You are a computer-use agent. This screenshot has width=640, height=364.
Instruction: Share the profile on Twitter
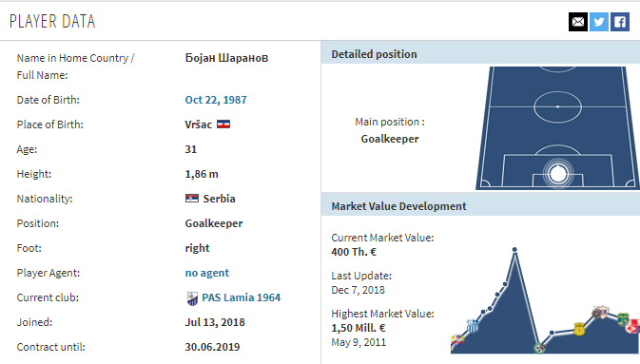pos(599,22)
